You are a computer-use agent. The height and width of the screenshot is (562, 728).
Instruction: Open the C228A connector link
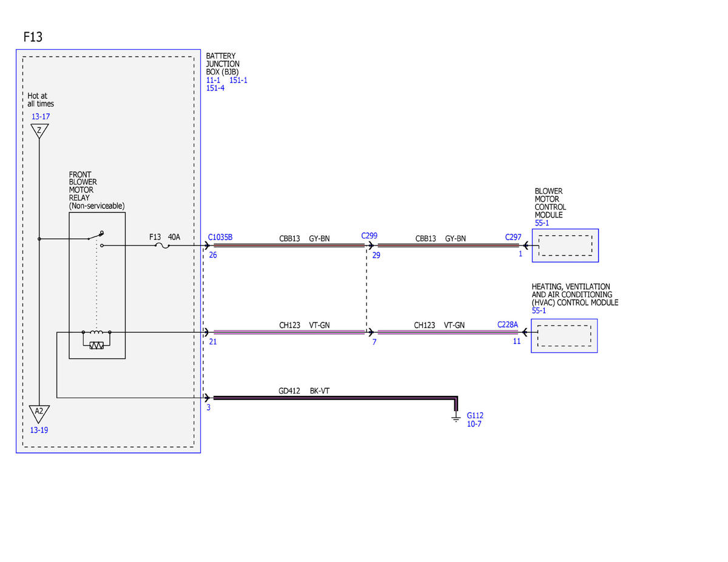pyautogui.click(x=508, y=324)
